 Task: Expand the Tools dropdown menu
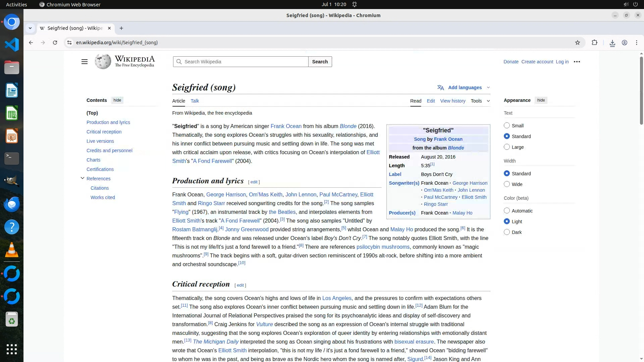coord(480,101)
